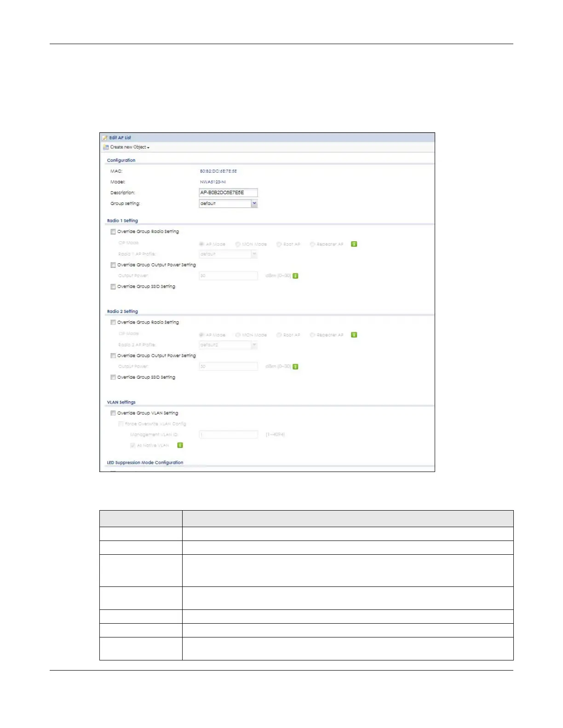Check Force Overwrite VLAN Config
563x728 pixels.
click(x=121, y=424)
